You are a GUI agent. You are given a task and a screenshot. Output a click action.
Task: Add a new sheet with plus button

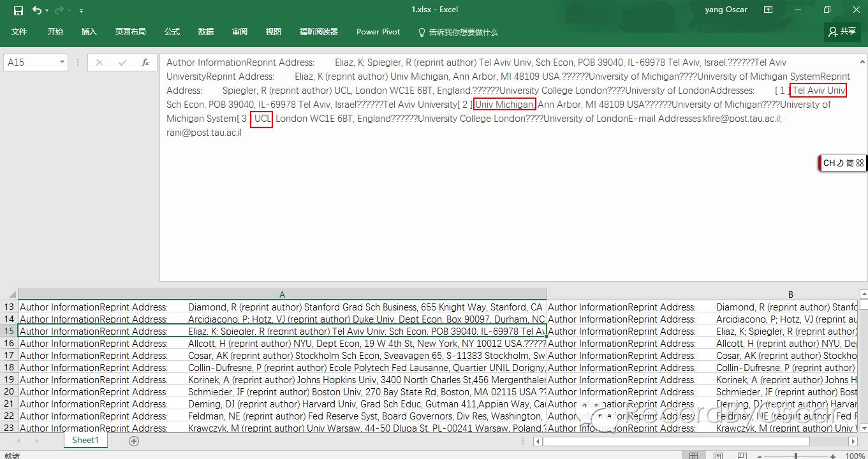(134, 441)
